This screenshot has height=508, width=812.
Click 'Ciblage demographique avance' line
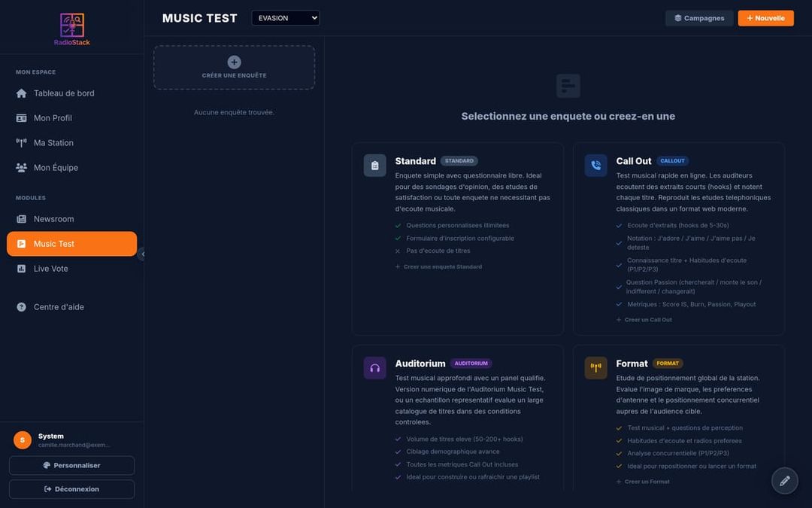453,452
